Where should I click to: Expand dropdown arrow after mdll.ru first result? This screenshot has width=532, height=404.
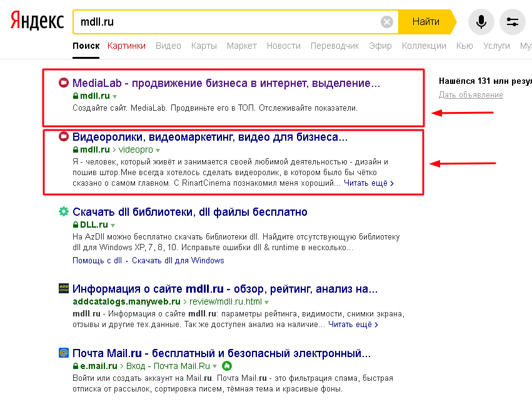[114, 97]
